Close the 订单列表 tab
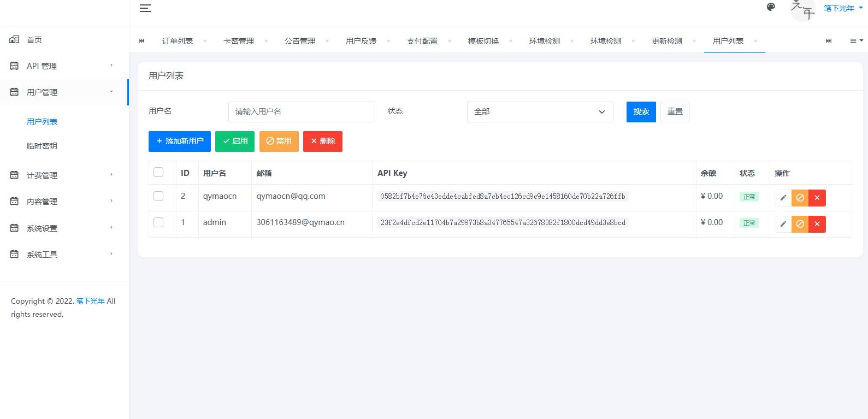The width and height of the screenshot is (868, 419). pyautogui.click(x=205, y=41)
